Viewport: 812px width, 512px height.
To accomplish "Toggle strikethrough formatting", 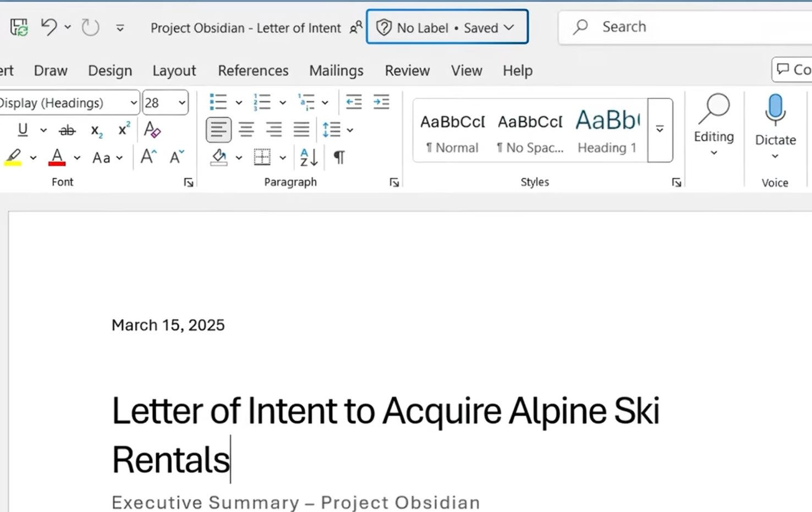I will [x=67, y=130].
